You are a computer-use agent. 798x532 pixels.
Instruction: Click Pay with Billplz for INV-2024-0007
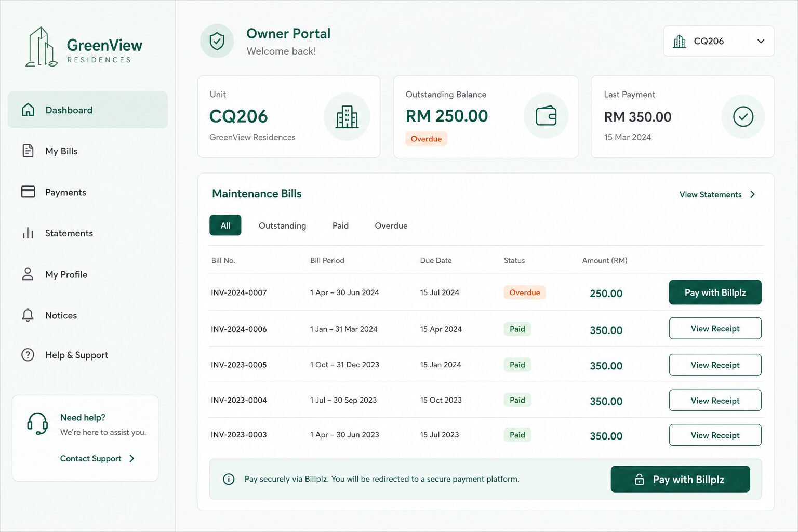[x=715, y=292]
